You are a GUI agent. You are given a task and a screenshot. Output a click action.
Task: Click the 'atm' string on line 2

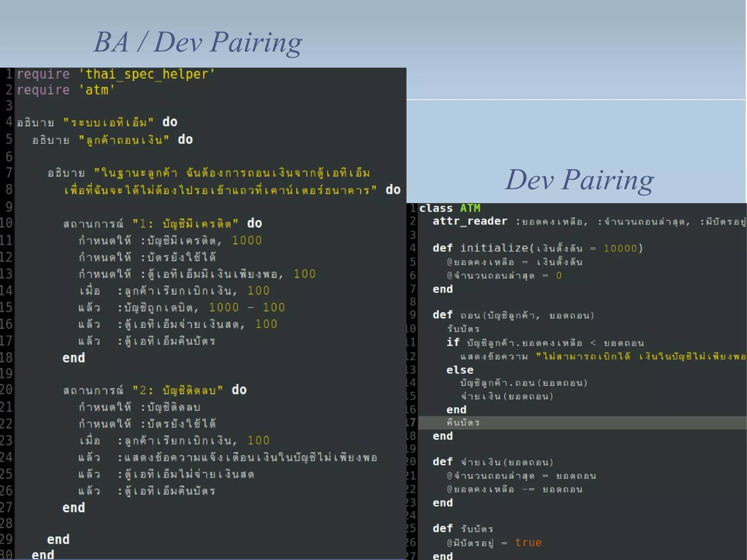click(x=97, y=90)
